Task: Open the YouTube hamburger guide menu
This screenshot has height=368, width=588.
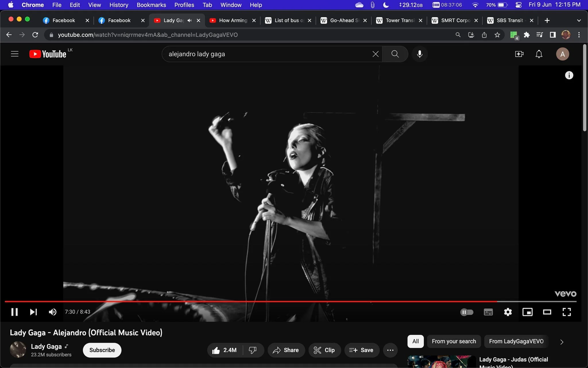Action: 15,54
